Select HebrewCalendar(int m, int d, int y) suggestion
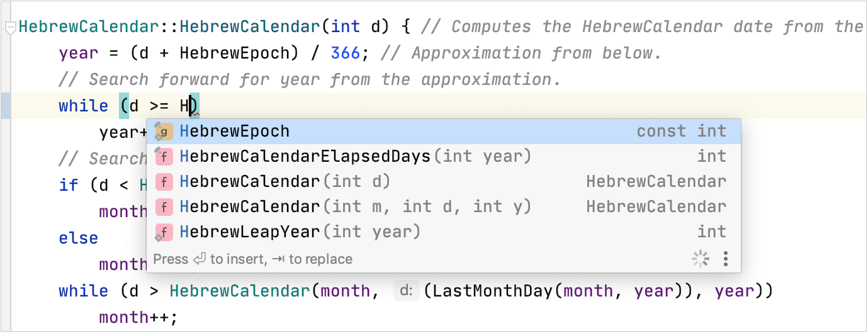This screenshot has height=333, width=868. pos(355,207)
